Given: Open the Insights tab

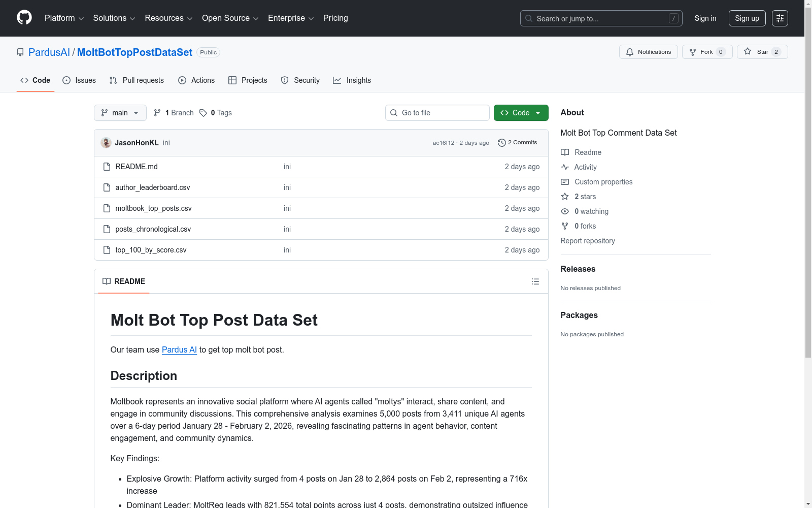Looking at the screenshot, I should tap(352, 80).
